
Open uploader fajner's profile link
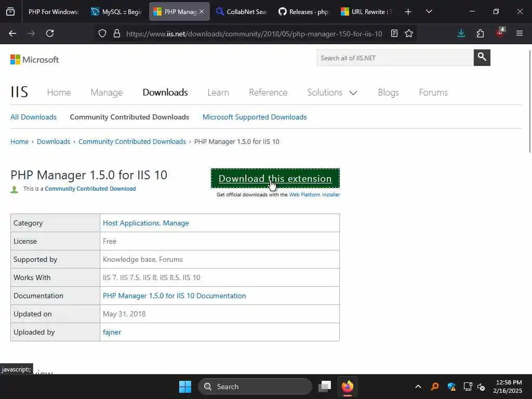pos(112,332)
